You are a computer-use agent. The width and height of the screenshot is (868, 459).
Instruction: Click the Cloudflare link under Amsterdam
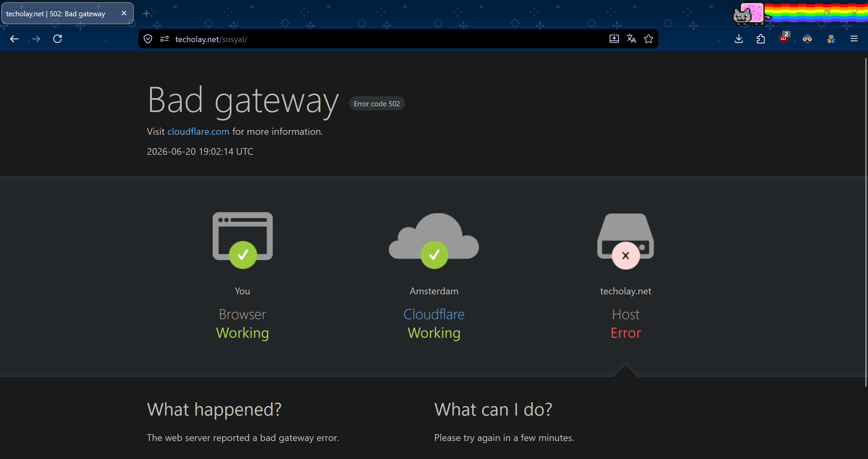click(434, 314)
